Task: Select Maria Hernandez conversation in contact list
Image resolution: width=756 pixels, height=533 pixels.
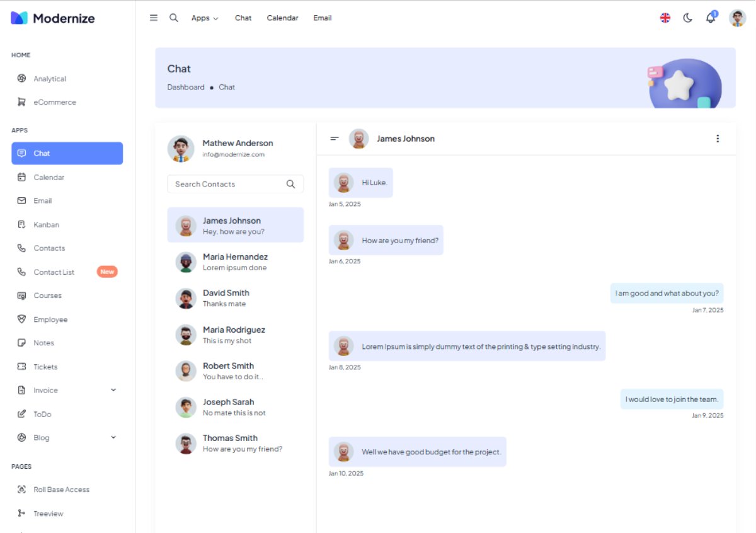Action: tap(235, 262)
